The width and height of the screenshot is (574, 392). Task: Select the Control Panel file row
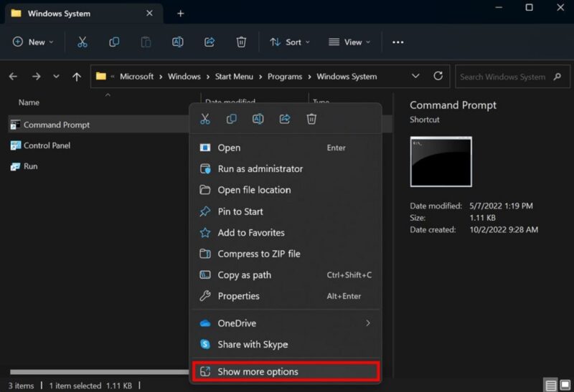[99, 145]
